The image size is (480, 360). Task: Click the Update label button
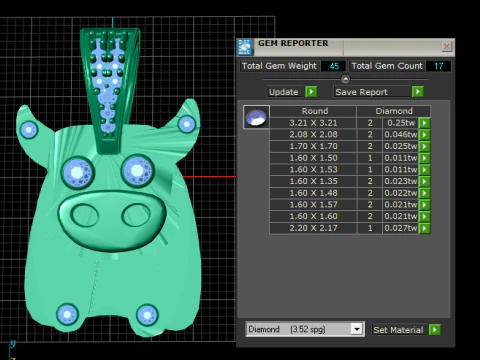point(286,92)
